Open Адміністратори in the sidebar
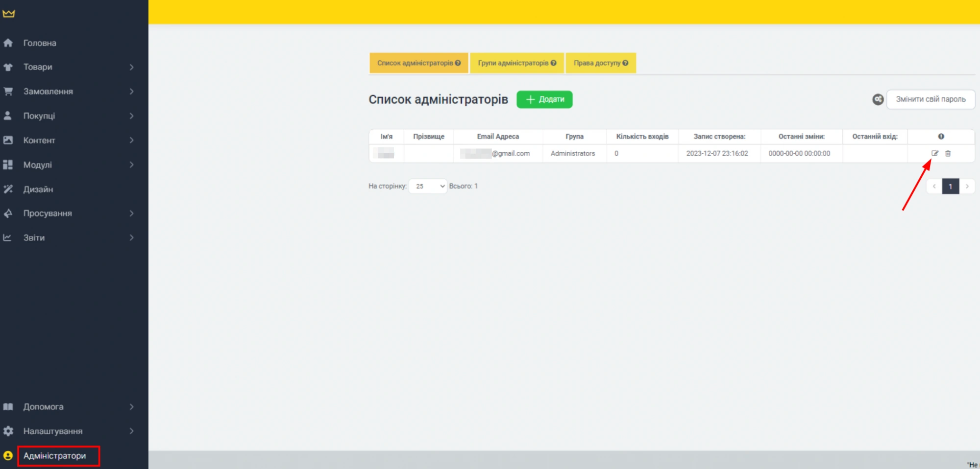The width and height of the screenshot is (980, 469). click(55, 456)
